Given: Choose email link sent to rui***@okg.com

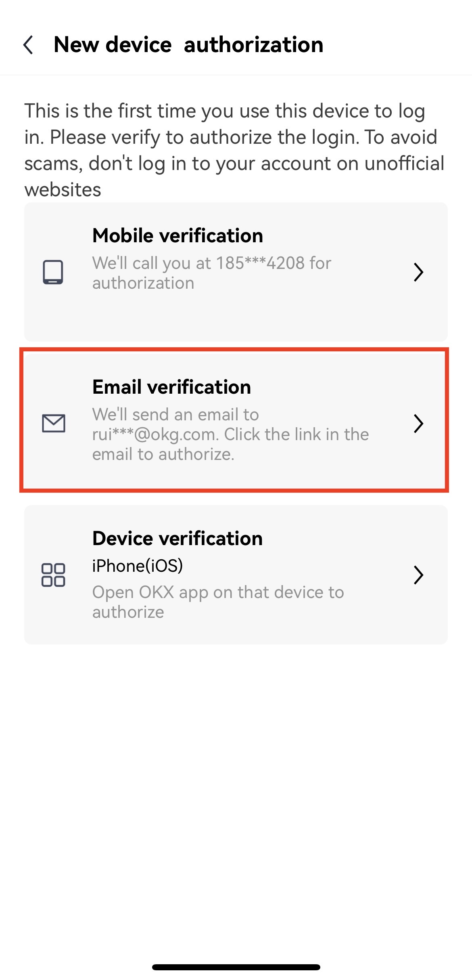Looking at the screenshot, I should pos(230,434).
